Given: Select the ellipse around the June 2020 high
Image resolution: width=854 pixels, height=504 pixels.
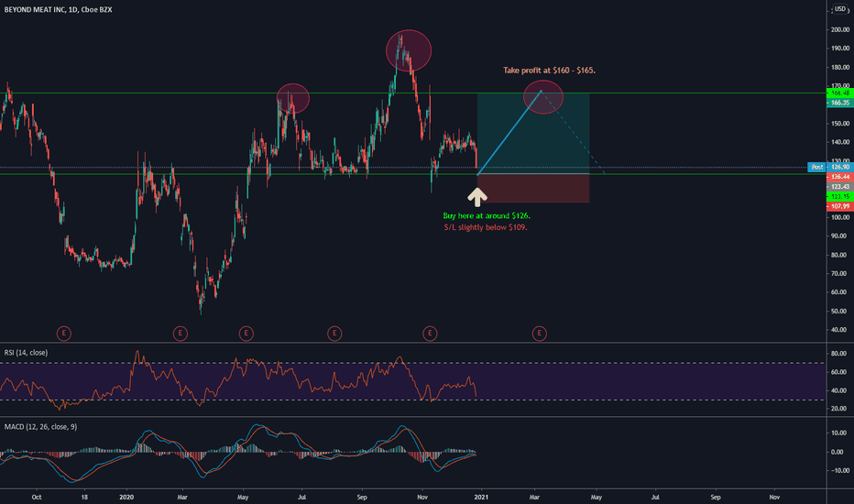Looking at the screenshot, I should tap(293, 99).
